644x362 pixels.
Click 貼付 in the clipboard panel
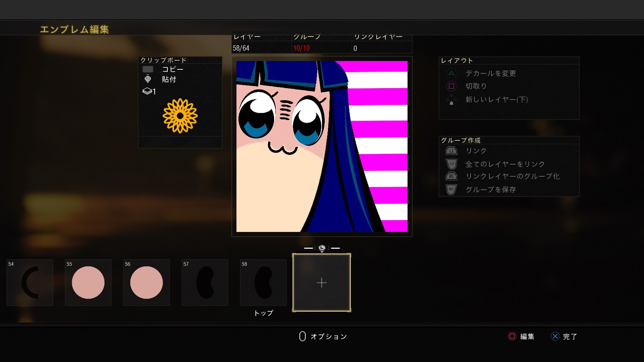169,79
